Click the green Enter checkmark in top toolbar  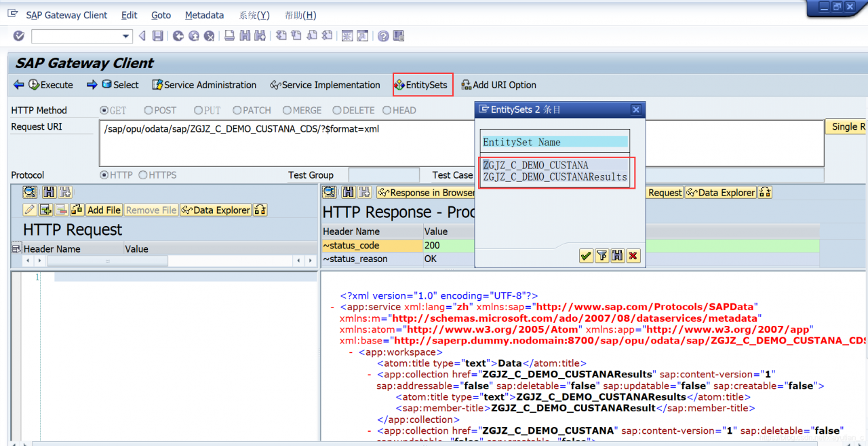[19, 36]
